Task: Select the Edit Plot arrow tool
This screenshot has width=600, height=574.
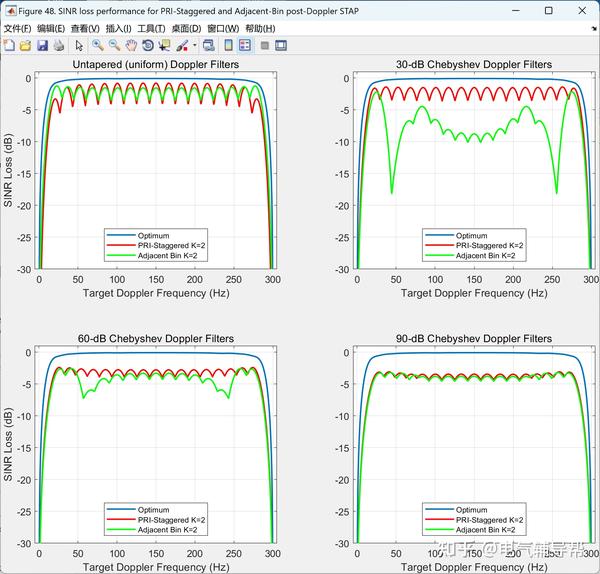Action: point(79,46)
